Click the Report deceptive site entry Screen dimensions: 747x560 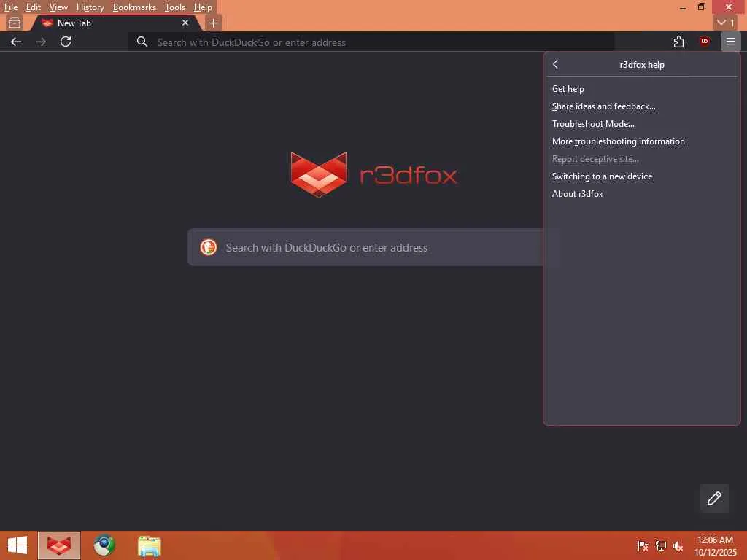[x=642, y=159]
